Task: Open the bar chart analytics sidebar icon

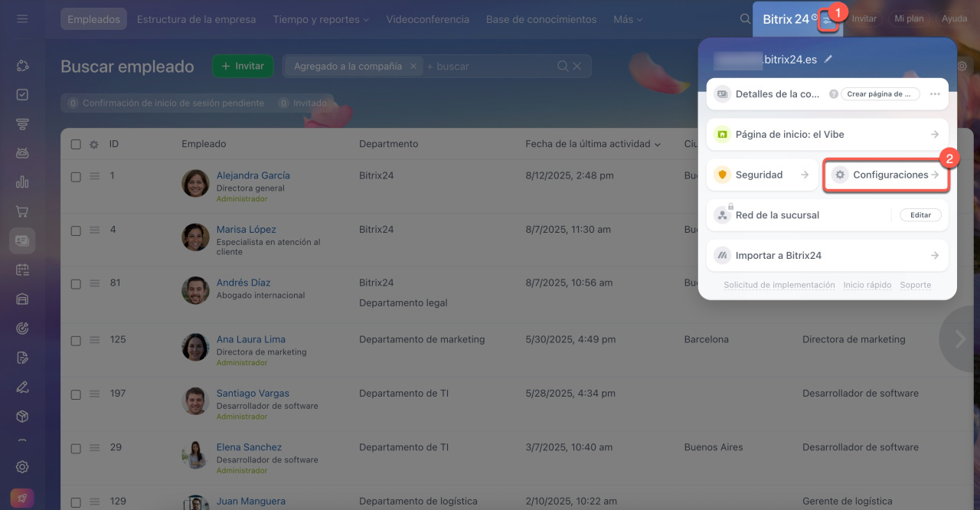Action: coord(22,182)
